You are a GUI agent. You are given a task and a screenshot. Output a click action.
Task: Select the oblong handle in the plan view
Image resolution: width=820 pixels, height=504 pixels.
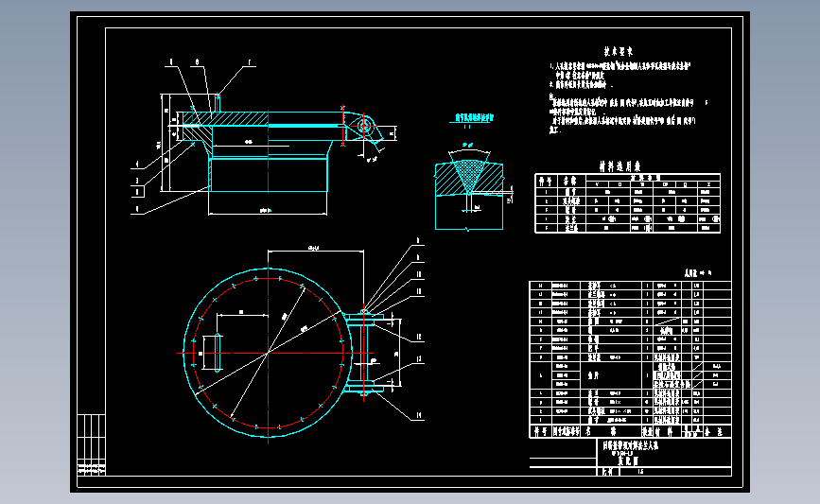pyautogui.click(x=217, y=353)
